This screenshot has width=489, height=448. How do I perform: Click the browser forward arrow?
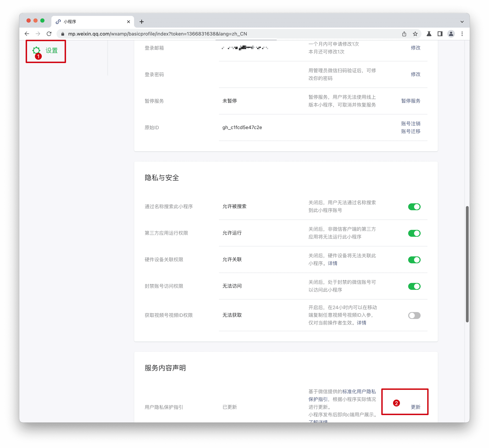38,34
